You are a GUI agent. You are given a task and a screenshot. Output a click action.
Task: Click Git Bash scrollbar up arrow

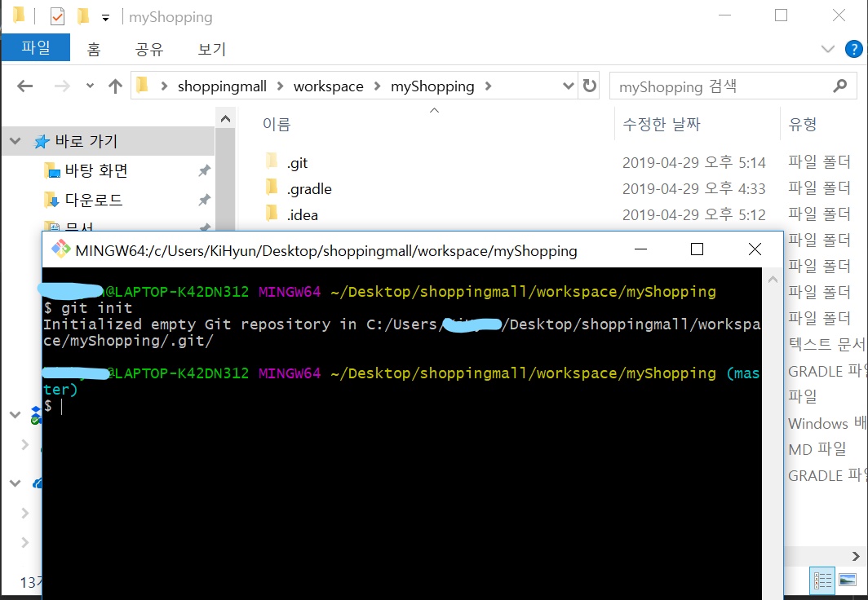pyautogui.click(x=773, y=280)
